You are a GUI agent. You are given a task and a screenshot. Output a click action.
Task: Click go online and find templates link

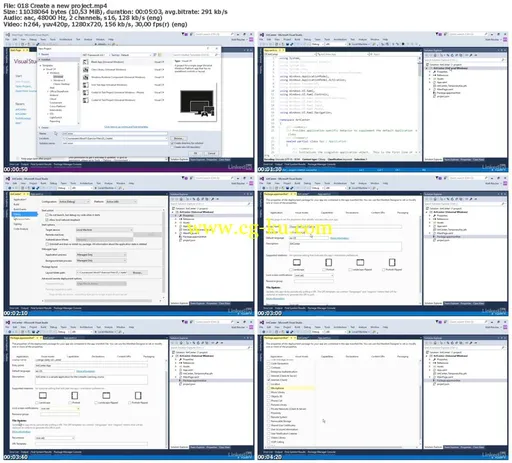coord(126,127)
